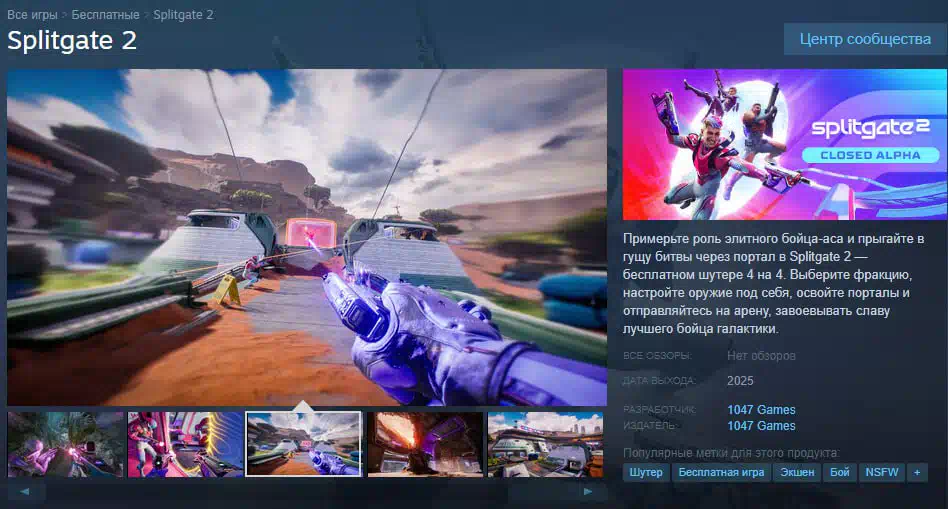Click the 'Бесплатная игра' tag
Viewport: 948px width, 509px height.
click(721, 472)
